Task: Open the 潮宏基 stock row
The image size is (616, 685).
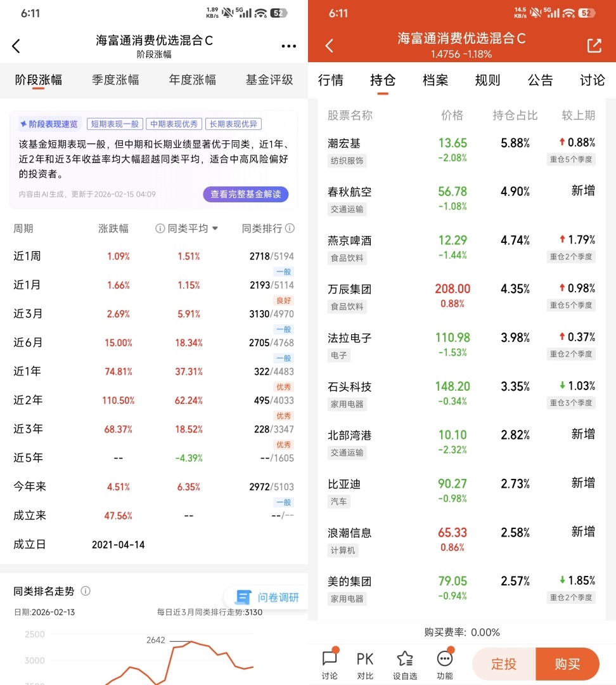Action: pyautogui.click(x=461, y=152)
